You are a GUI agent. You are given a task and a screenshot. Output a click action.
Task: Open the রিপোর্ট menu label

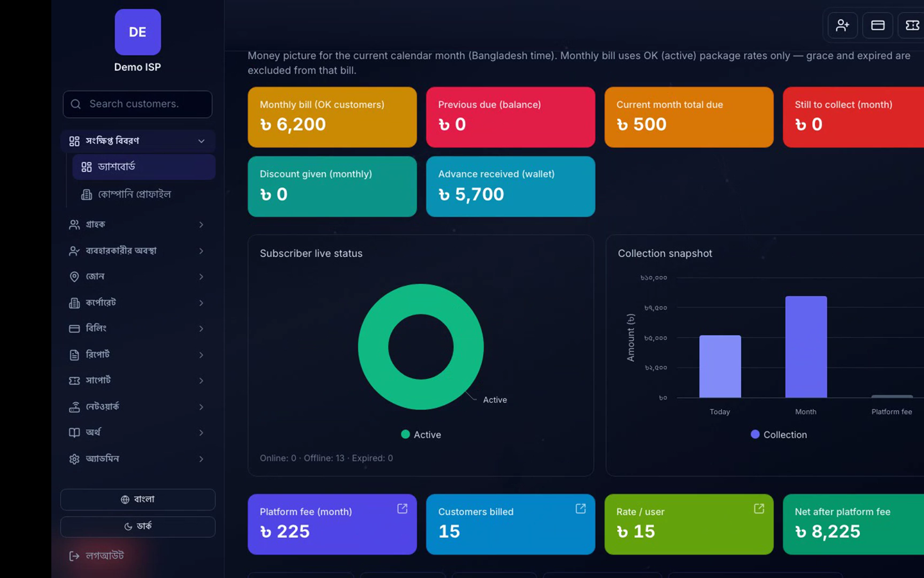pyautogui.click(x=98, y=355)
